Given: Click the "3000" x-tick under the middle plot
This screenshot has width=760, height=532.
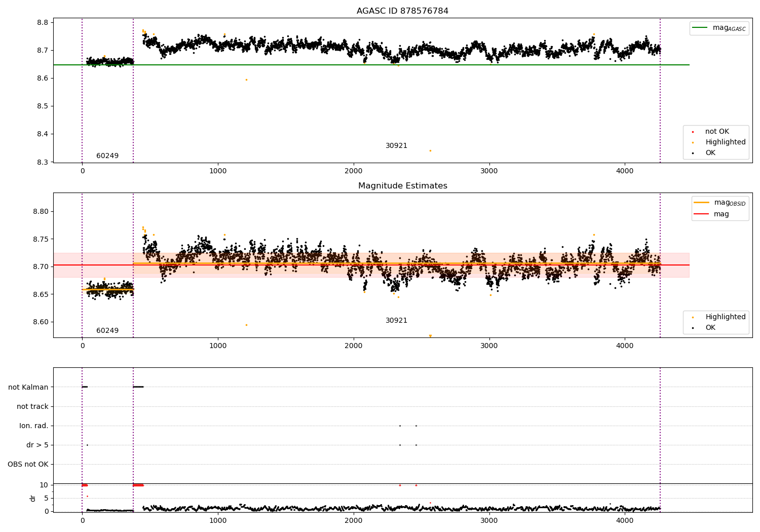Looking at the screenshot, I should (x=489, y=346).
